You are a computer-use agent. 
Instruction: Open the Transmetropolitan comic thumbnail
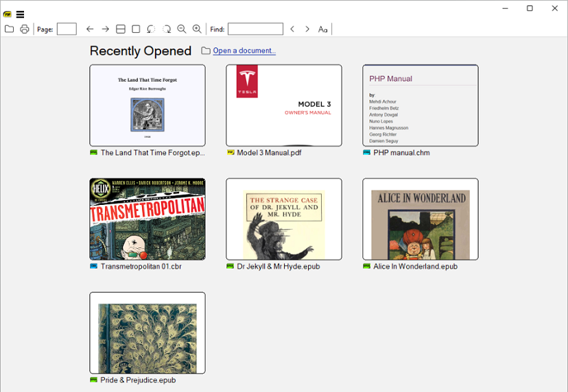[147, 219]
